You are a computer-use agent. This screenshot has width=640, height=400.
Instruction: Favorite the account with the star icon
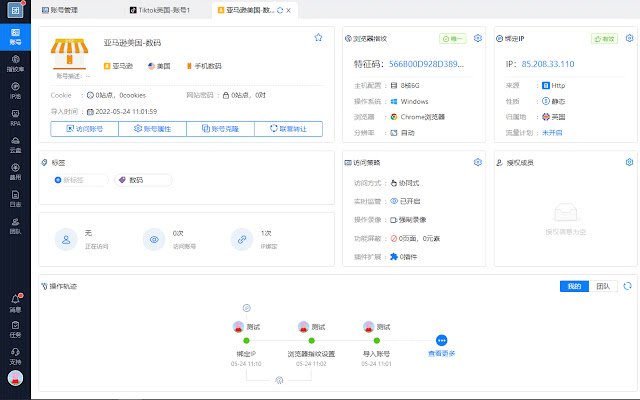[x=318, y=38]
